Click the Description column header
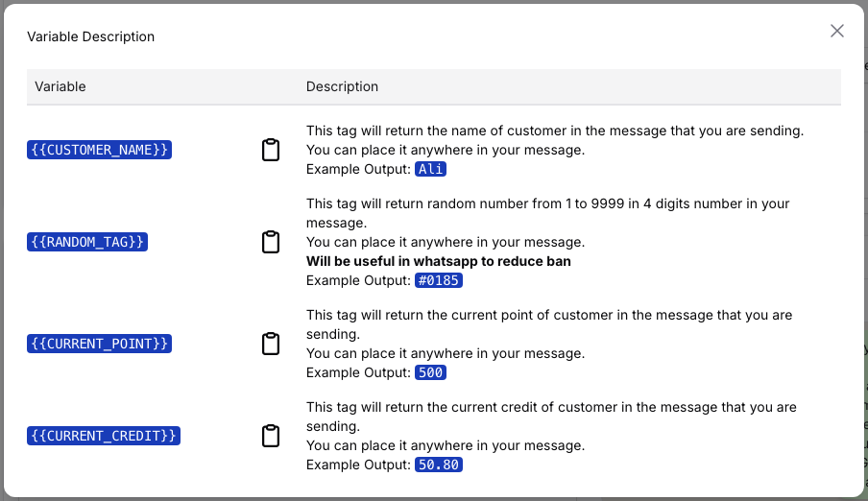 342,86
